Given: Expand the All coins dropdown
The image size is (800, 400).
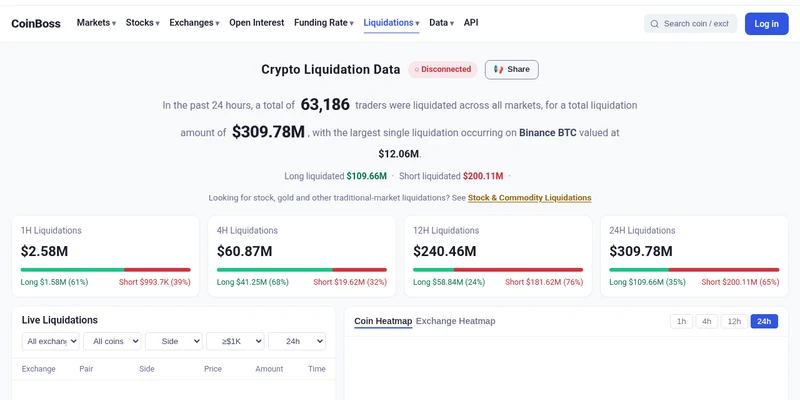Looking at the screenshot, I should [112, 341].
